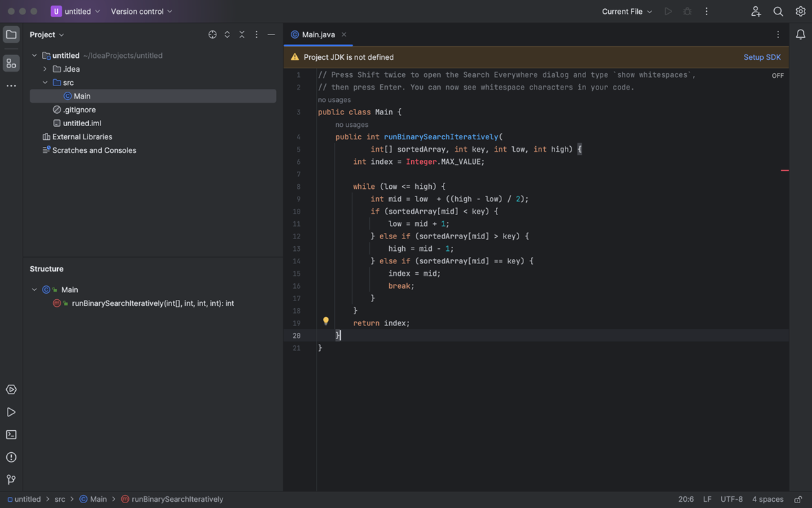This screenshot has height=508, width=812.
Task: Open the Project view selector dropdown
Action: 47,34
